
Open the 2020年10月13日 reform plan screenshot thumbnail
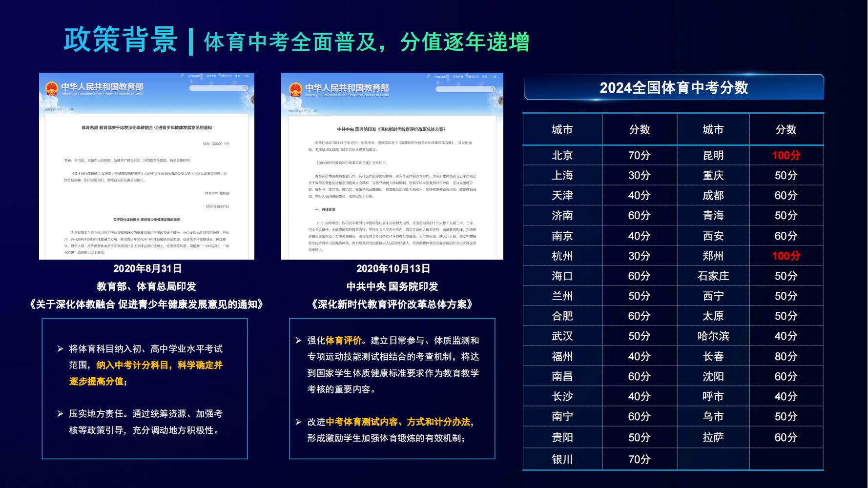392,166
